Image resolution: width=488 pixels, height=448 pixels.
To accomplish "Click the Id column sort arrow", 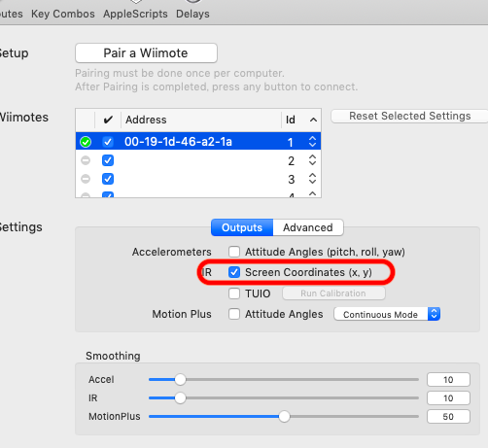I will point(313,120).
